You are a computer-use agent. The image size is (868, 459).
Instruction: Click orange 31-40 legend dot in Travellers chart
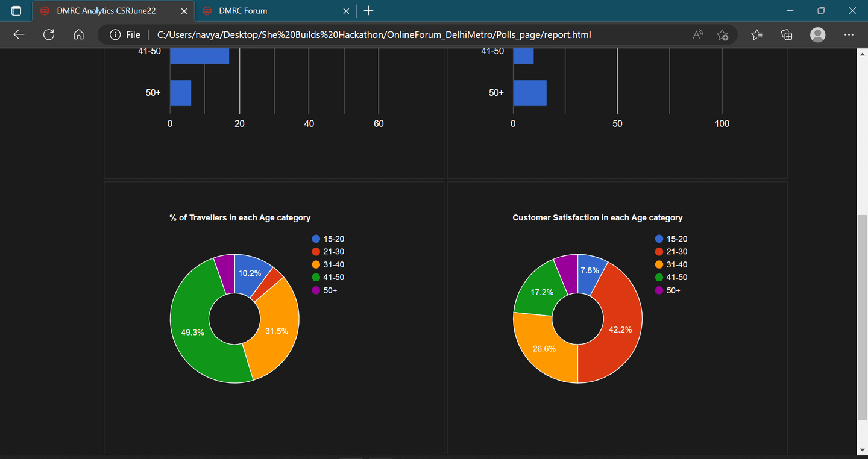[316, 265]
